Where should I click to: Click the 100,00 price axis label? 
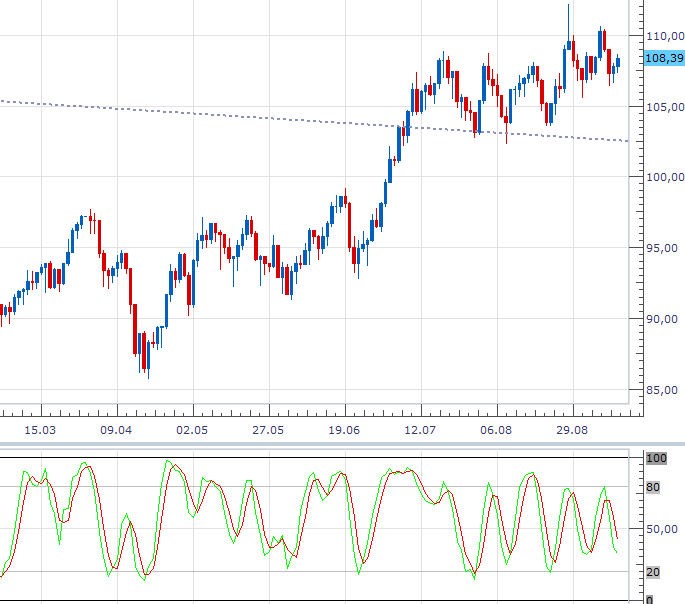(x=664, y=178)
